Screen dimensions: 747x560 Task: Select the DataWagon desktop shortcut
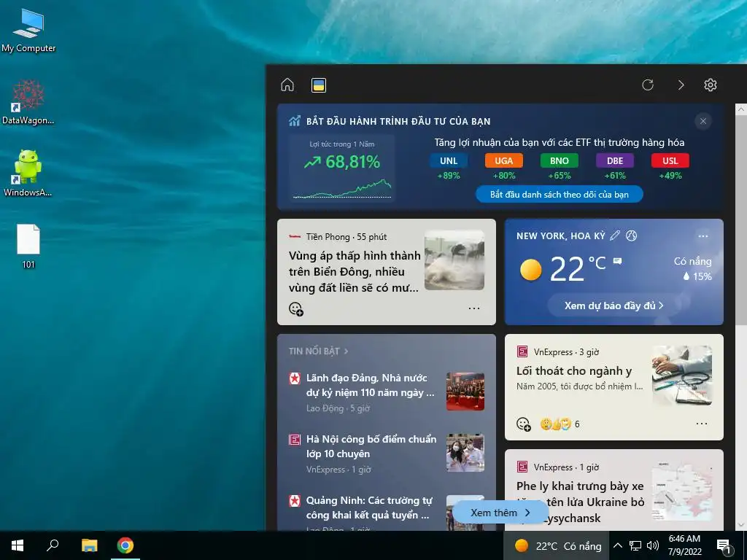click(x=28, y=102)
